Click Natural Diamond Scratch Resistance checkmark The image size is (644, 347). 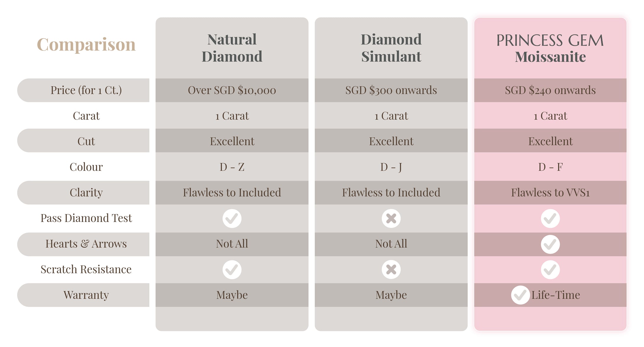[x=232, y=270]
